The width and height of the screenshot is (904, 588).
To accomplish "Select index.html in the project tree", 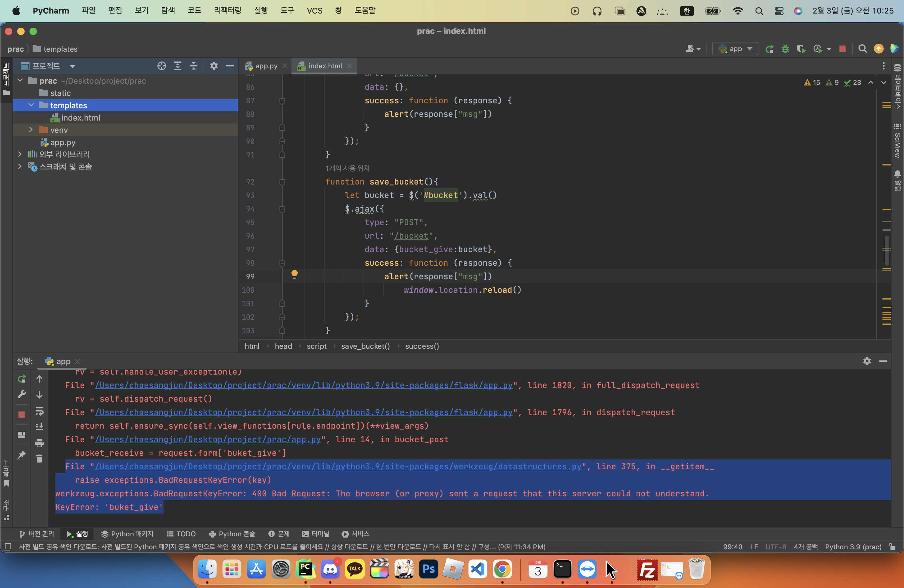I will tap(81, 118).
